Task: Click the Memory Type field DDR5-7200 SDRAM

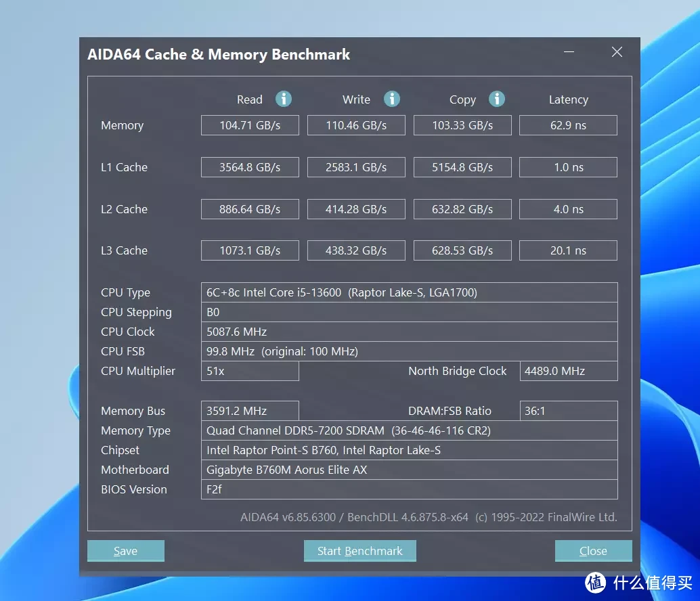Action: pyautogui.click(x=410, y=430)
